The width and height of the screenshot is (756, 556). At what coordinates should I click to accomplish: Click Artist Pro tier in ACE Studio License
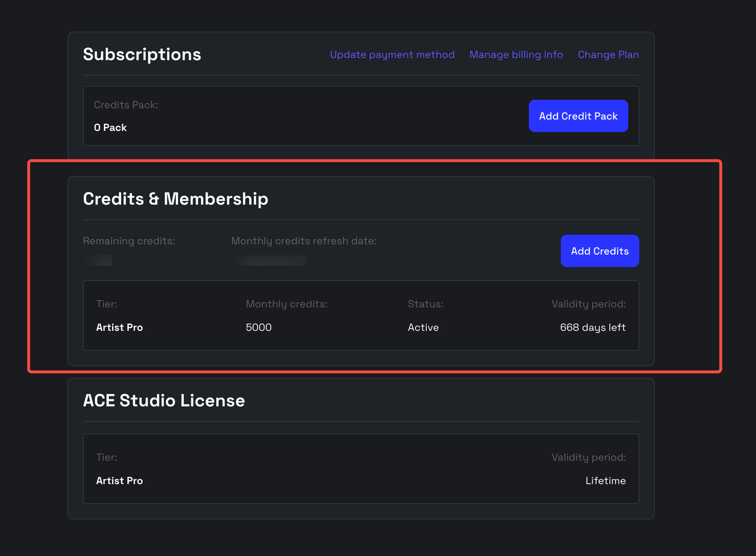point(119,481)
